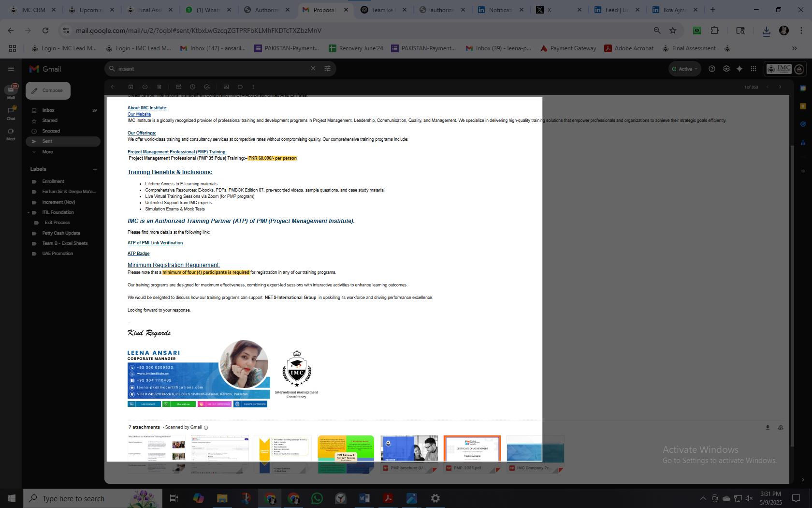Image resolution: width=812 pixels, height=508 pixels.
Task: Open new browser tab plus button
Action: point(712,10)
